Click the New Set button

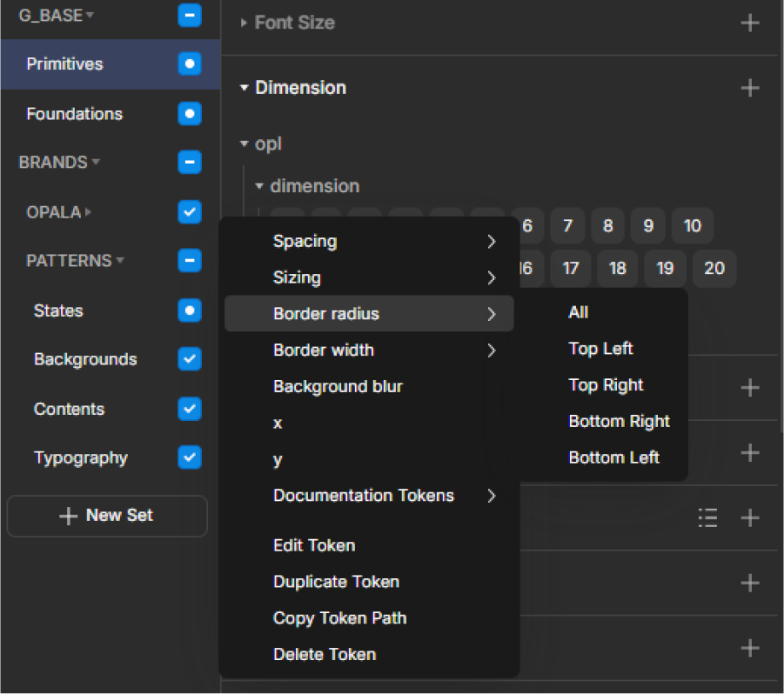107,516
